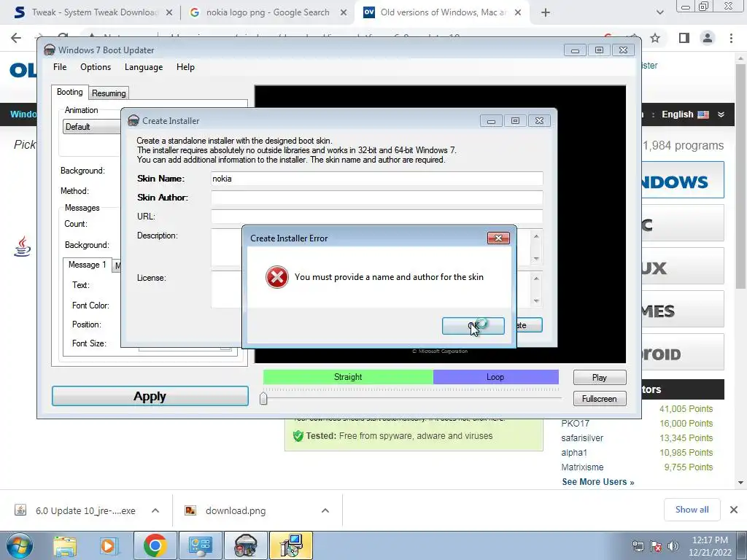Click the Chrome taskbar icon
Viewport: 747px width, 560px height.
(x=155, y=545)
